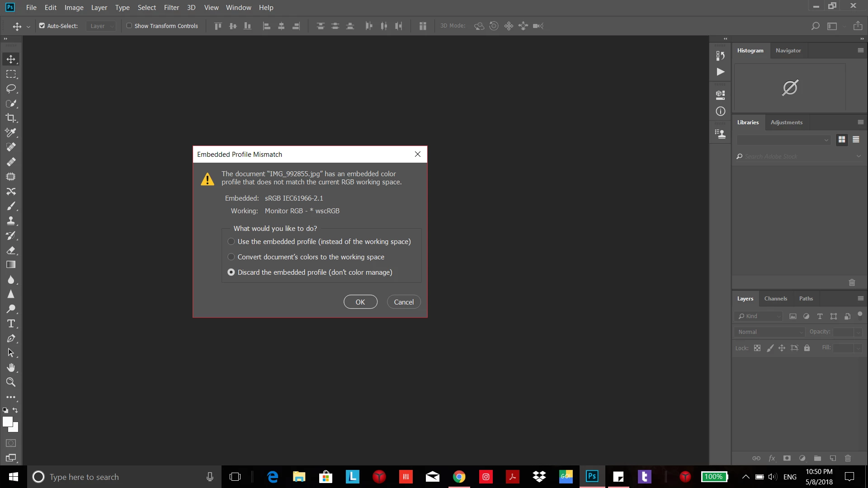This screenshot has width=868, height=488.
Task: Select the Eyedropper tool
Action: point(11,132)
